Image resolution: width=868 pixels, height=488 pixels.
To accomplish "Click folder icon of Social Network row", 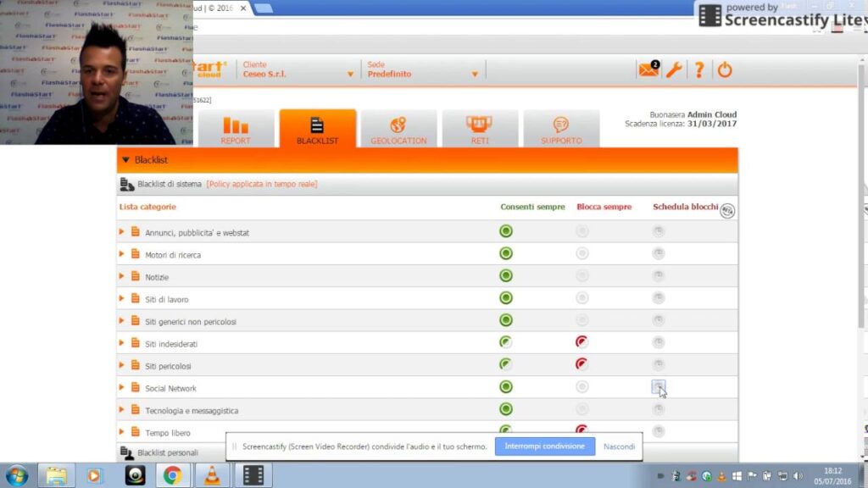I will [135, 387].
